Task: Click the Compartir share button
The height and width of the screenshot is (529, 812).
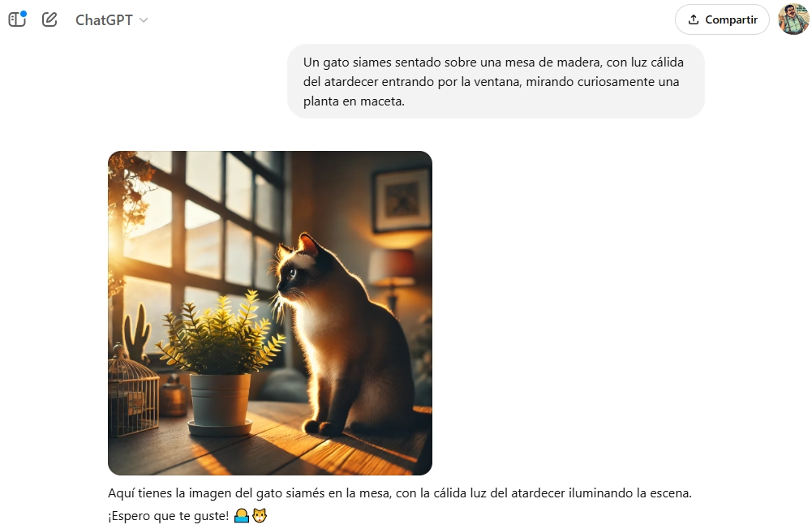Action: pyautogui.click(x=722, y=19)
